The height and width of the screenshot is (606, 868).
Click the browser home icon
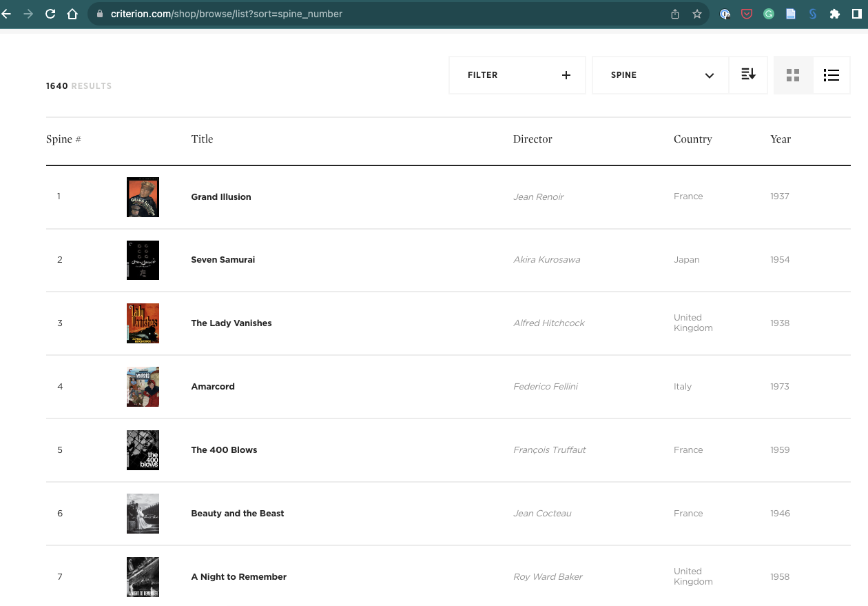(x=72, y=14)
